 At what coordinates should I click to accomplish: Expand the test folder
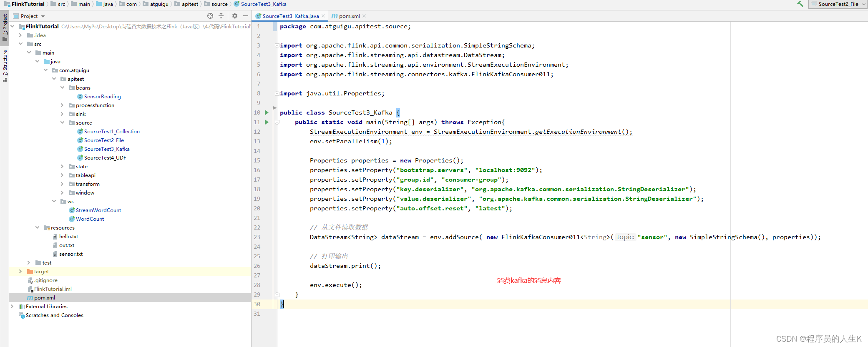(29, 263)
